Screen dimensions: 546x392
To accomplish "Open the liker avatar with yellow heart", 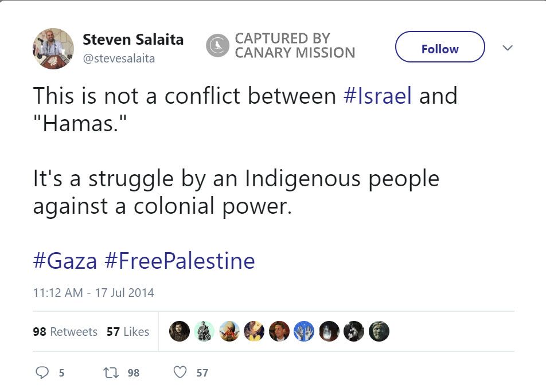I will pos(254,331).
